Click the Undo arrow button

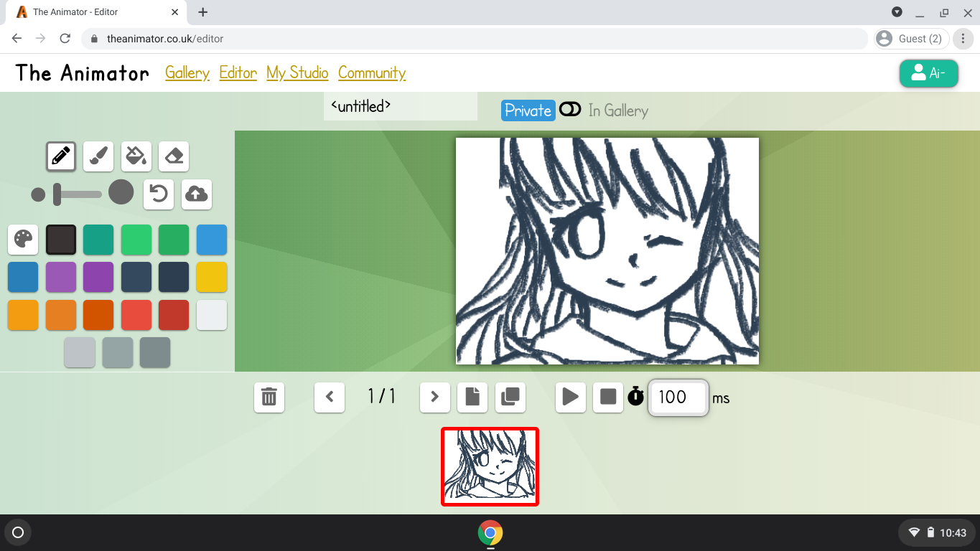[159, 194]
